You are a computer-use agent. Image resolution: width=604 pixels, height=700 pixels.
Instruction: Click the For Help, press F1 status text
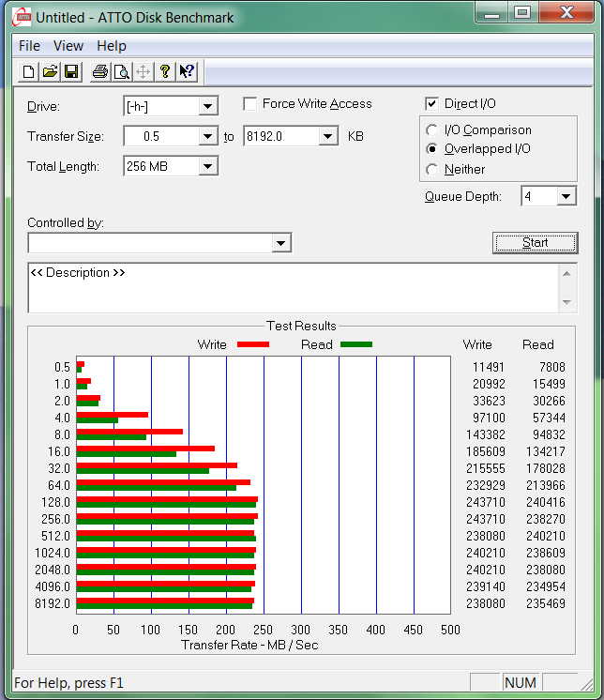tap(68, 683)
